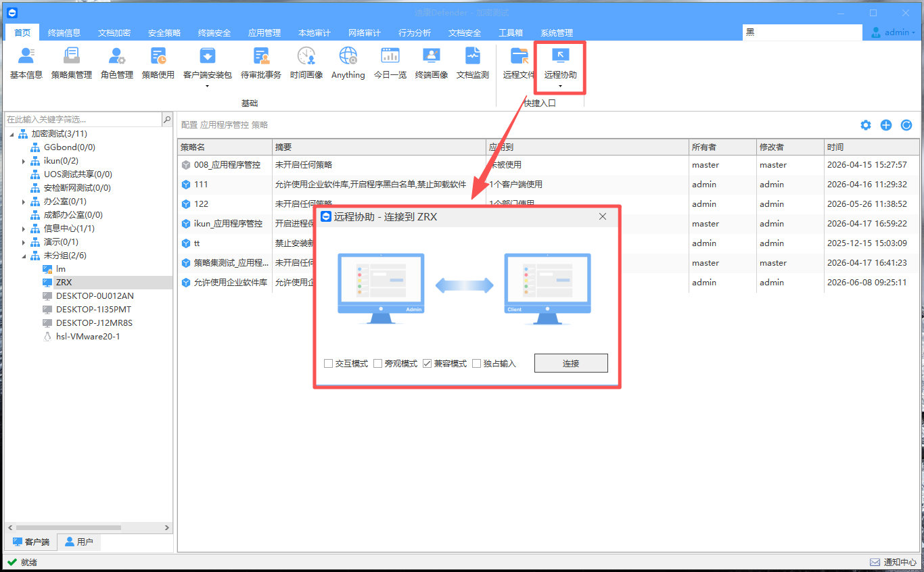Viewport: 924px width, 572px height.
Task: Click the gear settings icon above table
Action: pyautogui.click(x=866, y=125)
